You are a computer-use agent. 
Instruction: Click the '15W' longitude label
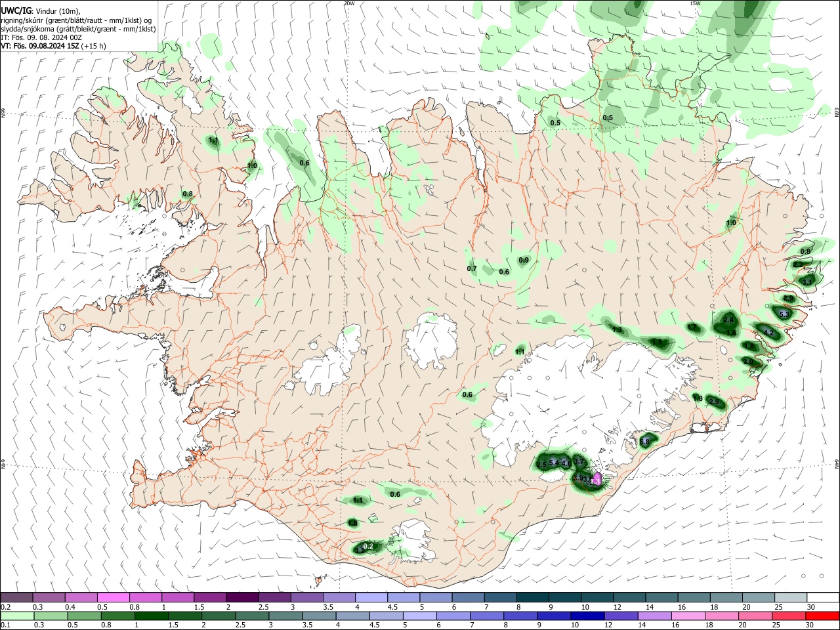(x=695, y=3)
